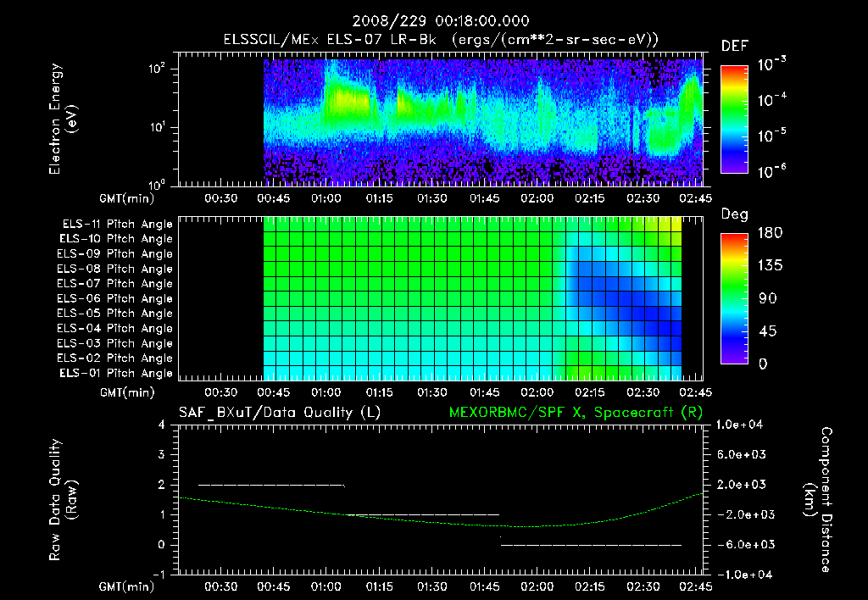
Task: Click the green spacecraft X position curve
Action: pos(441,521)
